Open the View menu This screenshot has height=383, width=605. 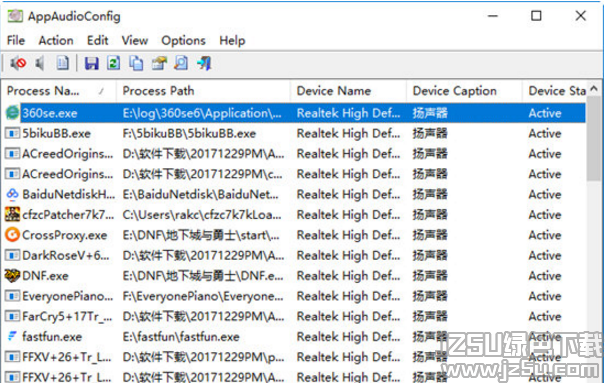click(x=135, y=40)
